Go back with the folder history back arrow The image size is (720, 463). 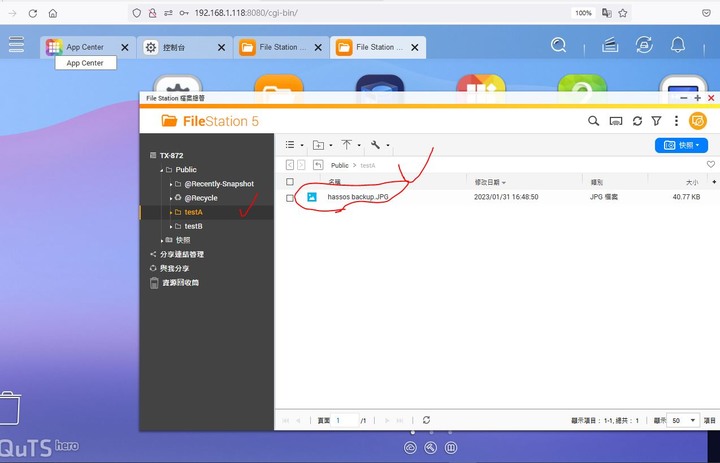click(290, 165)
